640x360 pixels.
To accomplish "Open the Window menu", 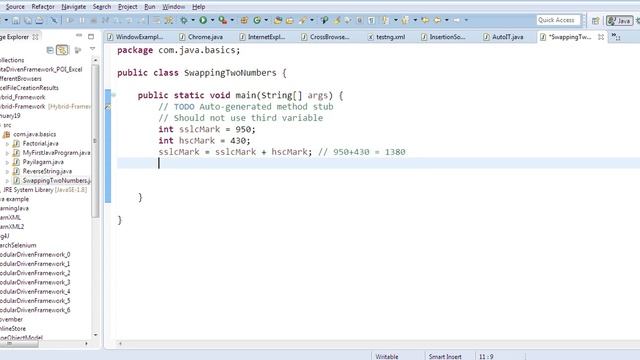I will [173, 7].
